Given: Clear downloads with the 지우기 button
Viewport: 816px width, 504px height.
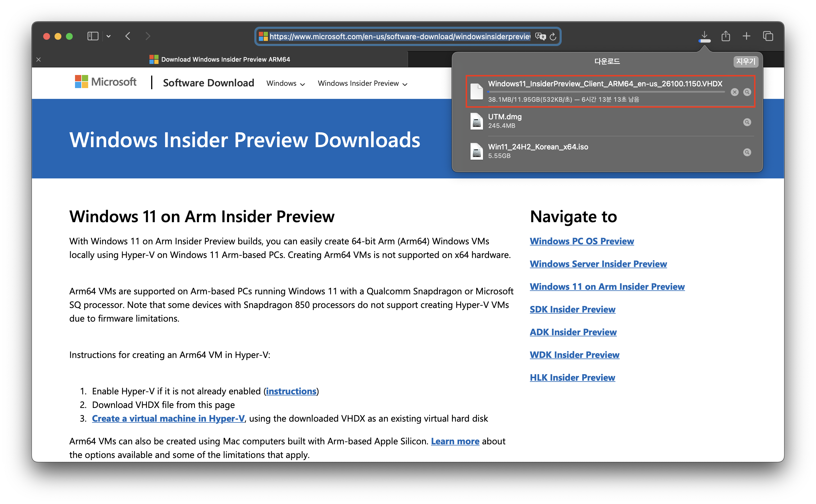Looking at the screenshot, I should coord(746,61).
